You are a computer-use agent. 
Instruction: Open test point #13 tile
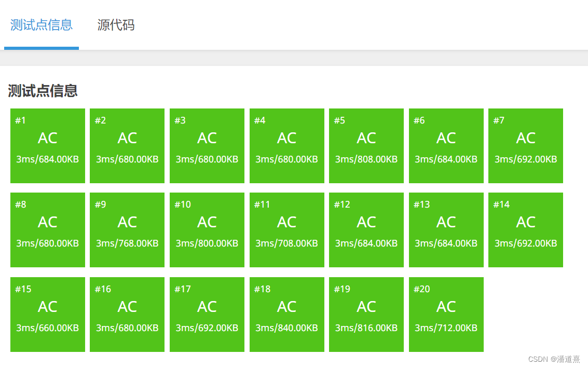pyautogui.click(x=446, y=230)
